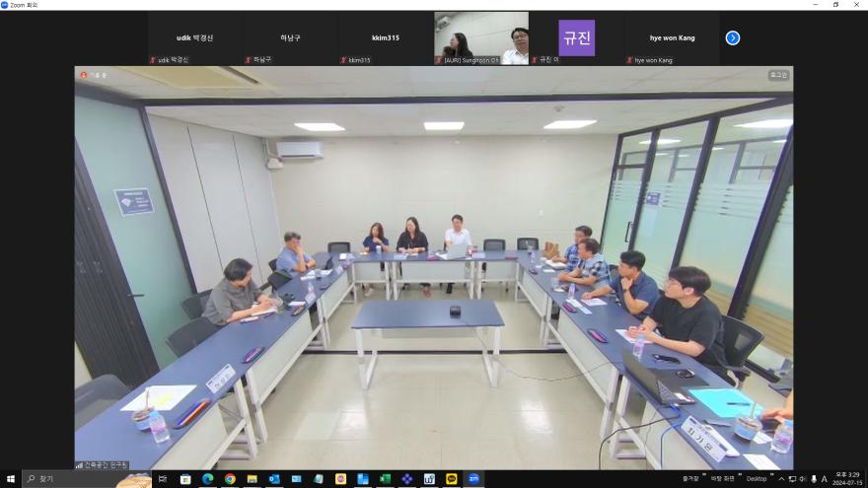Show next participants with blue arrow button
Screen dimensions: 868x488
pyautogui.click(x=732, y=37)
